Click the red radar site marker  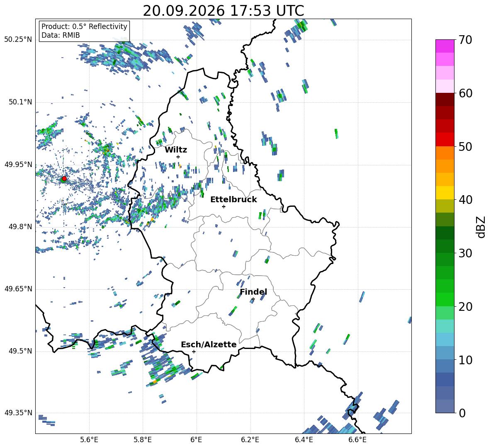pos(64,179)
